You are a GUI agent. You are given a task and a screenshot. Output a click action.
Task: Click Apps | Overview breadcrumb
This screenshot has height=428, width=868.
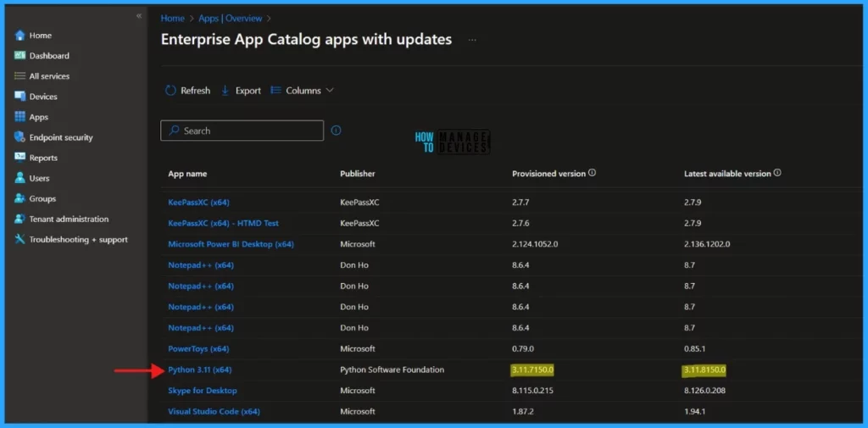pos(231,19)
